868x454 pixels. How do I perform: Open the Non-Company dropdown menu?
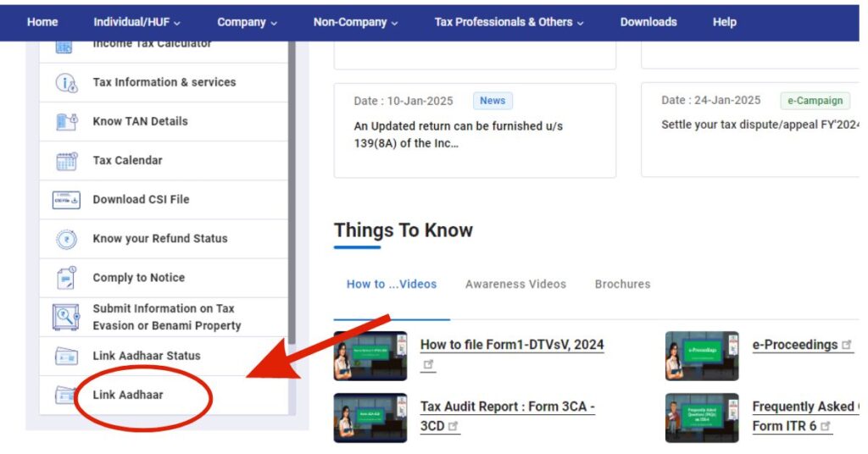point(355,22)
